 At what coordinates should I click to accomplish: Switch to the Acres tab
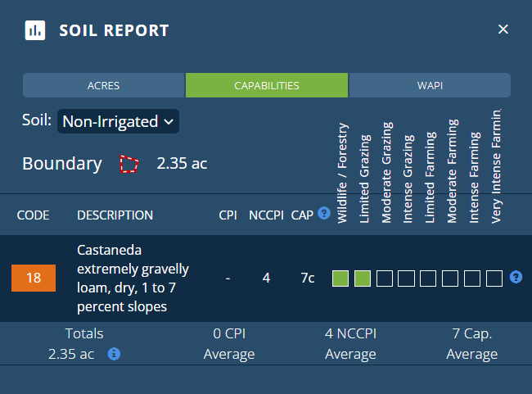[103, 85]
